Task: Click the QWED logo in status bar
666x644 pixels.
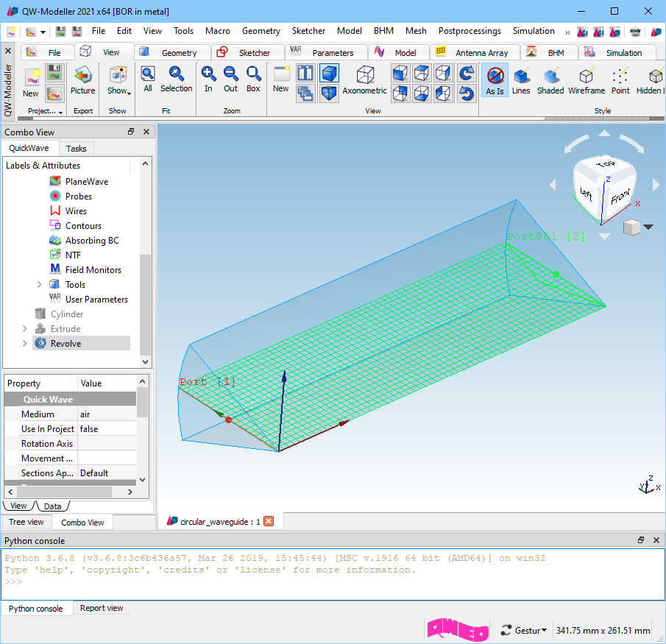Action: click(458, 630)
